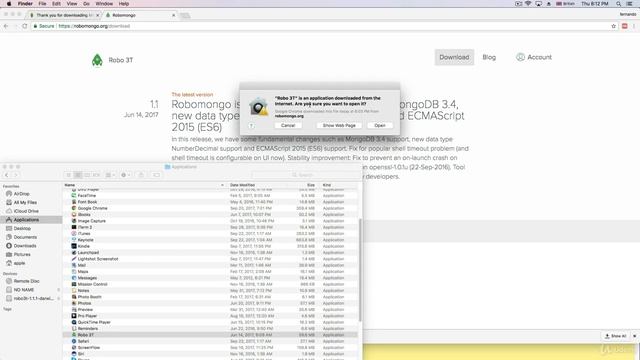Open the Go menu
The image size is (640, 360).
click(x=86, y=4)
